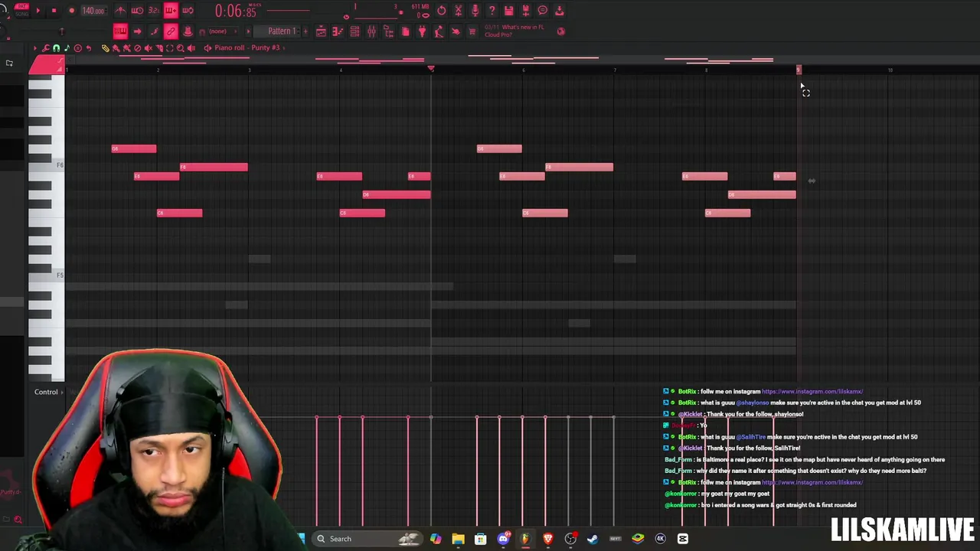Click the render/export icon next to save
The image size is (980, 551).
coord(525,11)
